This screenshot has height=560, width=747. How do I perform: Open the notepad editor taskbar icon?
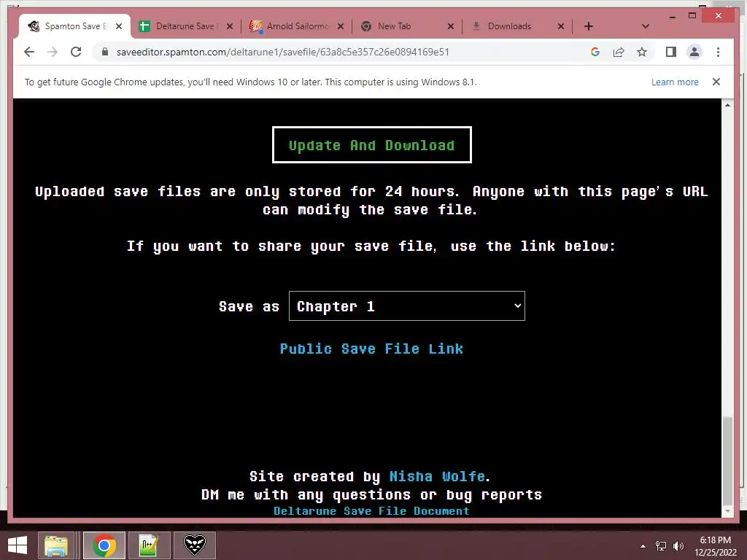[149, 545]
